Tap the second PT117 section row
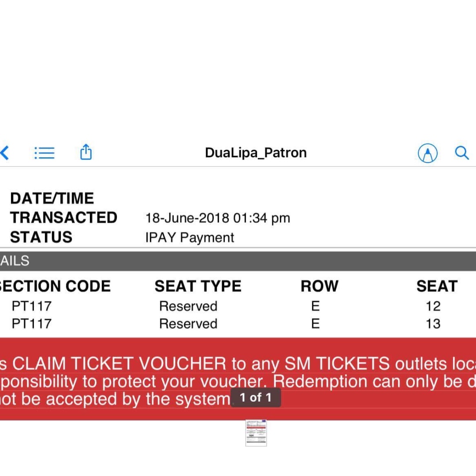Image resolution: width=476 pixels, height=476 pixels. click(31, 324)
